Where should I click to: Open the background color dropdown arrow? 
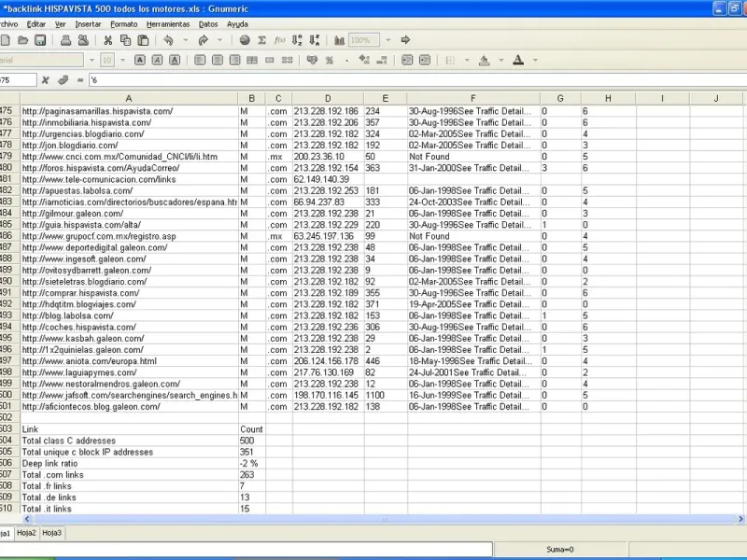pyautogui.click(x=501, y=60)
